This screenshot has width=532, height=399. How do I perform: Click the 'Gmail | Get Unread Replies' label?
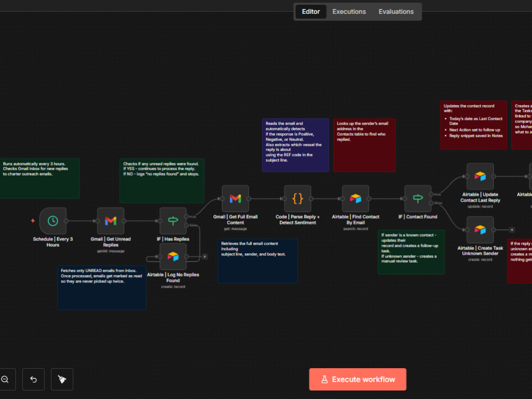click(x=111, y=242)
